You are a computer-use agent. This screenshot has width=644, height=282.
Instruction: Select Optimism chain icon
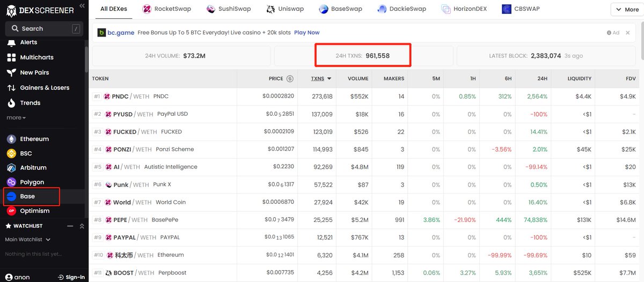(11, 211)
